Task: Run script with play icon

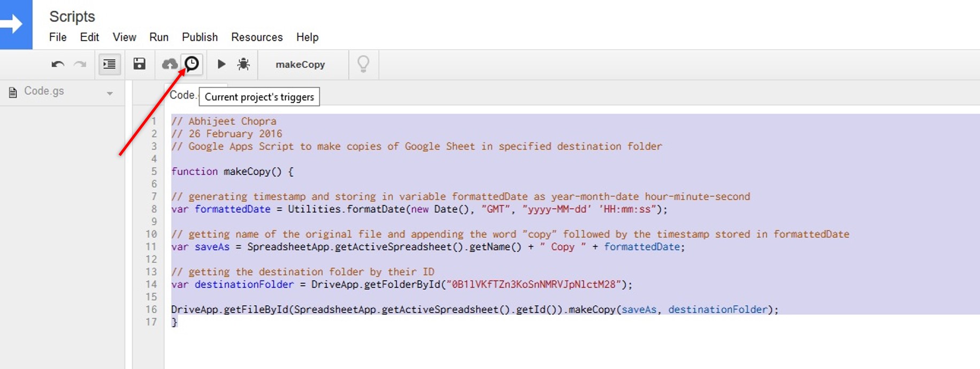Action: [x=221, y=64]
